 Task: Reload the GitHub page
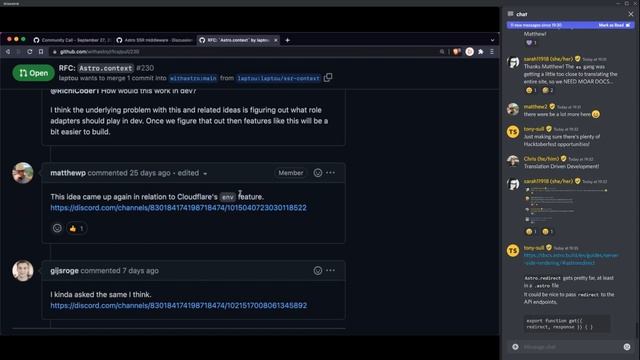pos(29,52)
